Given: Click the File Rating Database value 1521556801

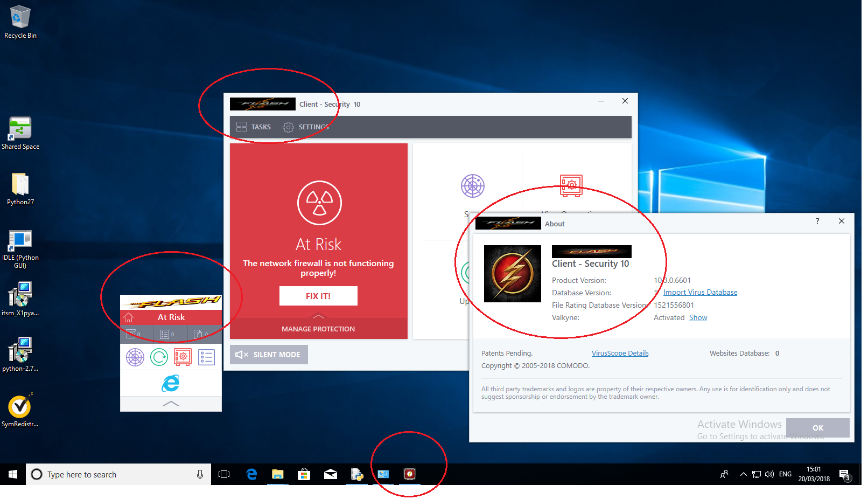Looking at the screenshot, I should click(674, 305).
